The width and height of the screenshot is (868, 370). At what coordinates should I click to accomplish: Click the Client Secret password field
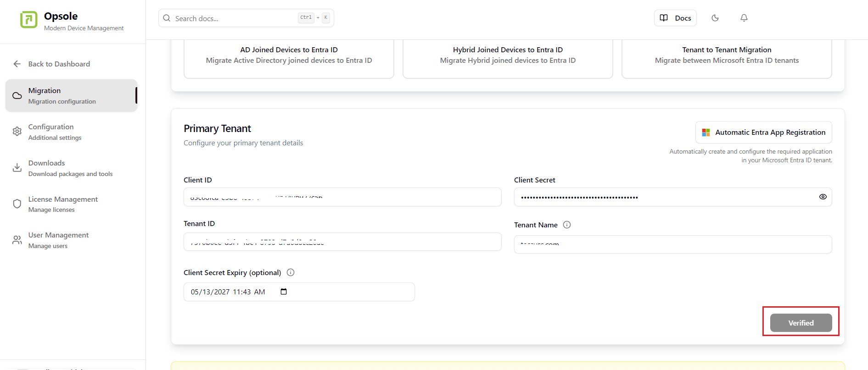tap(673, 197)
